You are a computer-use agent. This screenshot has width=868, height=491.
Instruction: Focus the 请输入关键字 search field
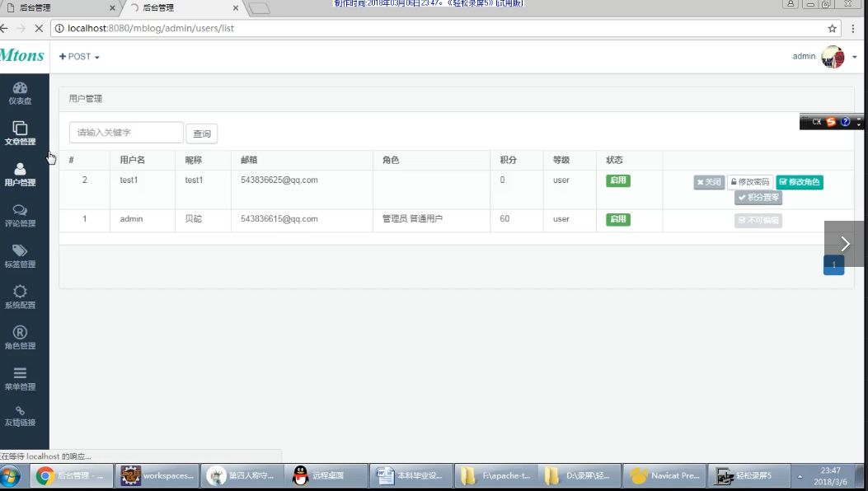pos(126,133)
